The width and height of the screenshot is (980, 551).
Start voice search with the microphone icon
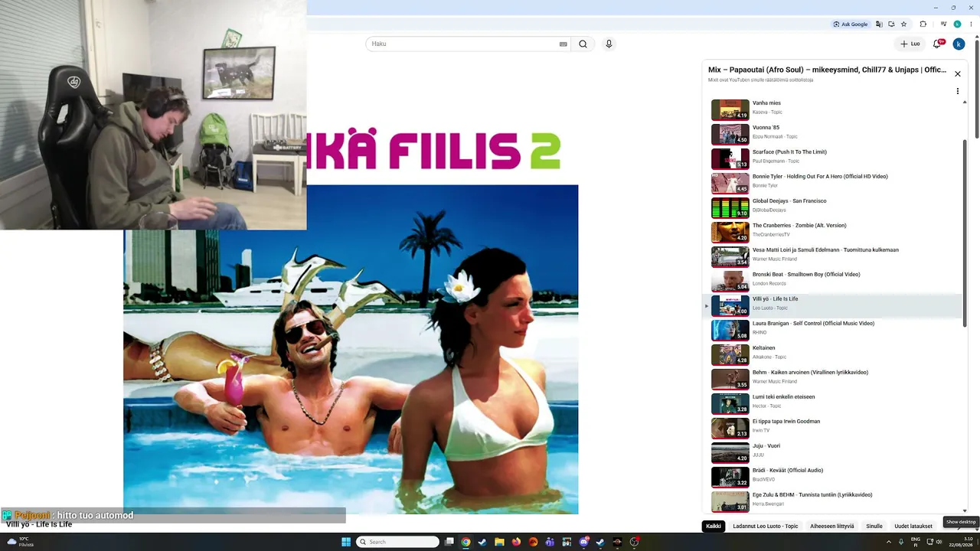coord(609,44)
